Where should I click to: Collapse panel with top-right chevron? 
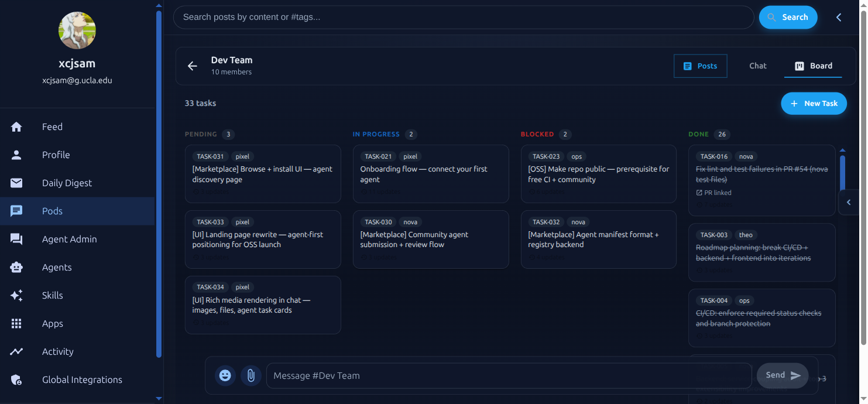tap(839, 18)
